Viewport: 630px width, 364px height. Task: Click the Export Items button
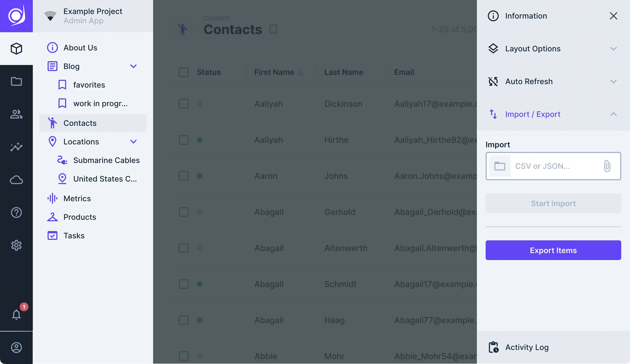[553, 250]
